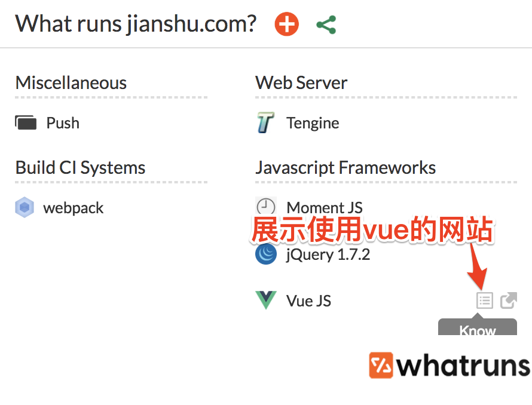The image size is (532, 405).
Task: Click the green share icon
Action: pos(326,24)
